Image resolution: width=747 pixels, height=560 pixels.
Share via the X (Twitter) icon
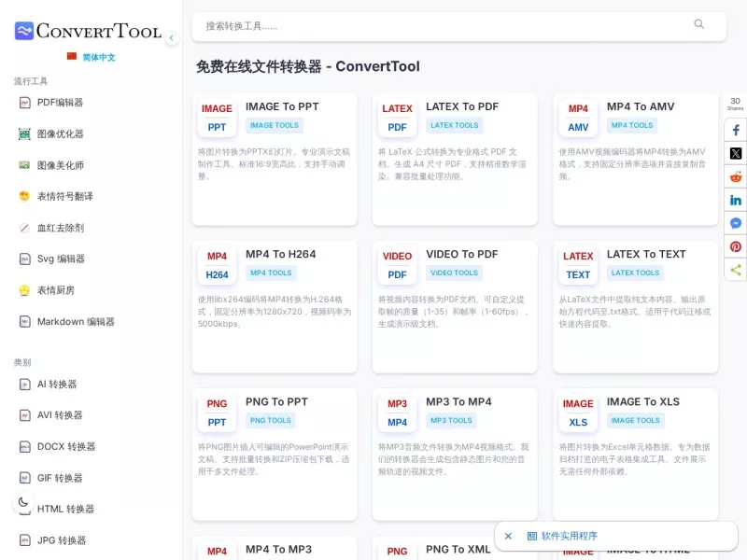click(x=736, y=153)
